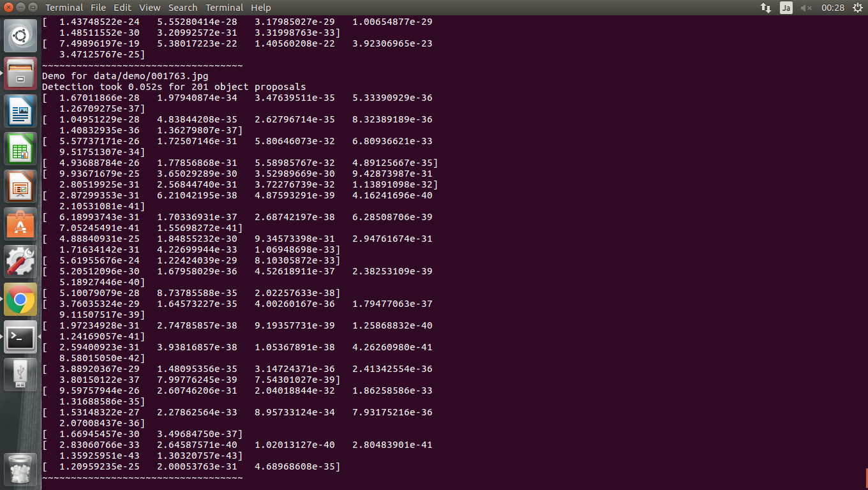Click the 'Demo for data/demo/001763.jpg' line
Screen dimensions: 868x490
click(x=126, y=76)
